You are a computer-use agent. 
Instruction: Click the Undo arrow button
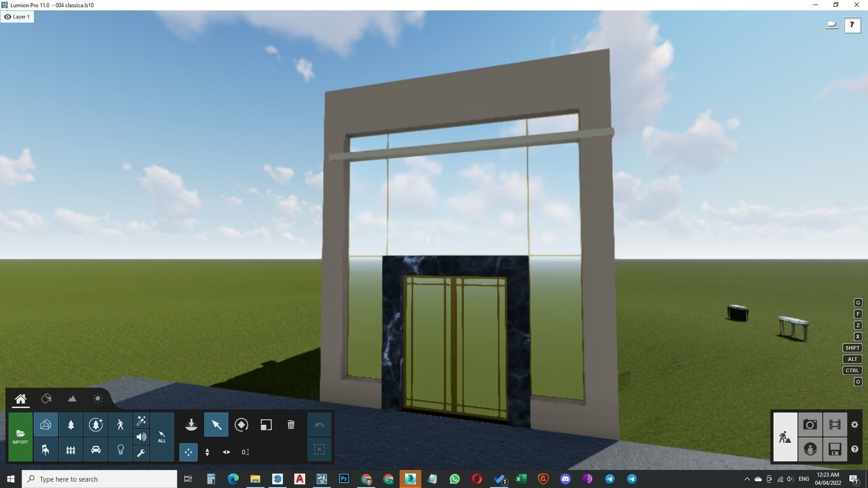[319, 425]
